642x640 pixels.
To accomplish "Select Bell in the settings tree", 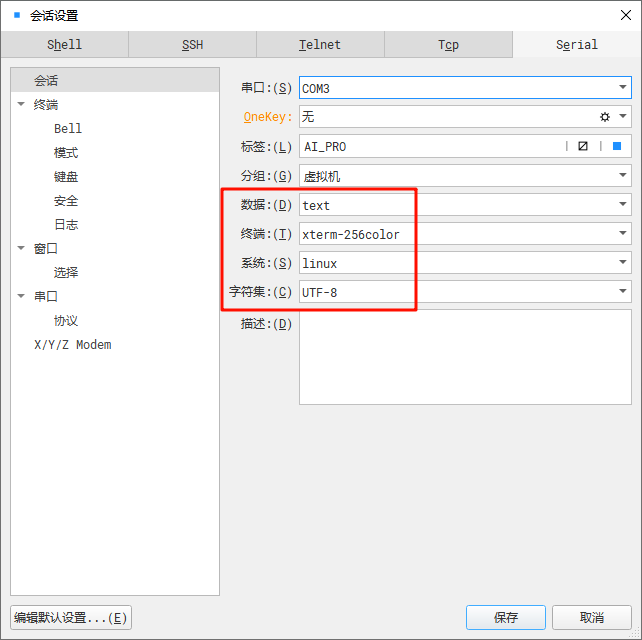I will pos(68,129).
